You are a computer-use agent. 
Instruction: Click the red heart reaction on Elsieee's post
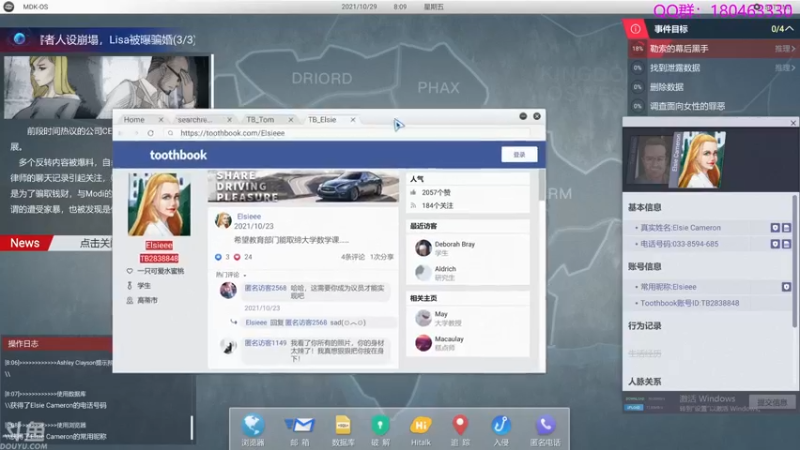click(237, 257)
